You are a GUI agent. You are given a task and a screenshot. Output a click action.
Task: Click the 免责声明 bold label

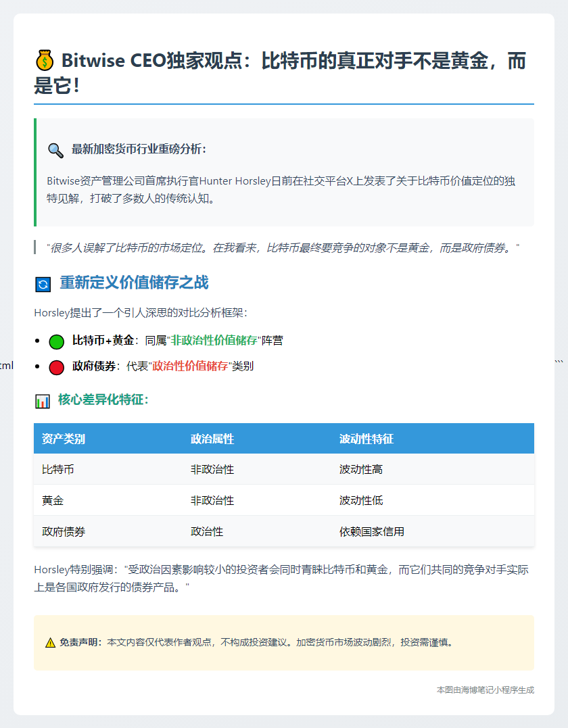point(81,643)
